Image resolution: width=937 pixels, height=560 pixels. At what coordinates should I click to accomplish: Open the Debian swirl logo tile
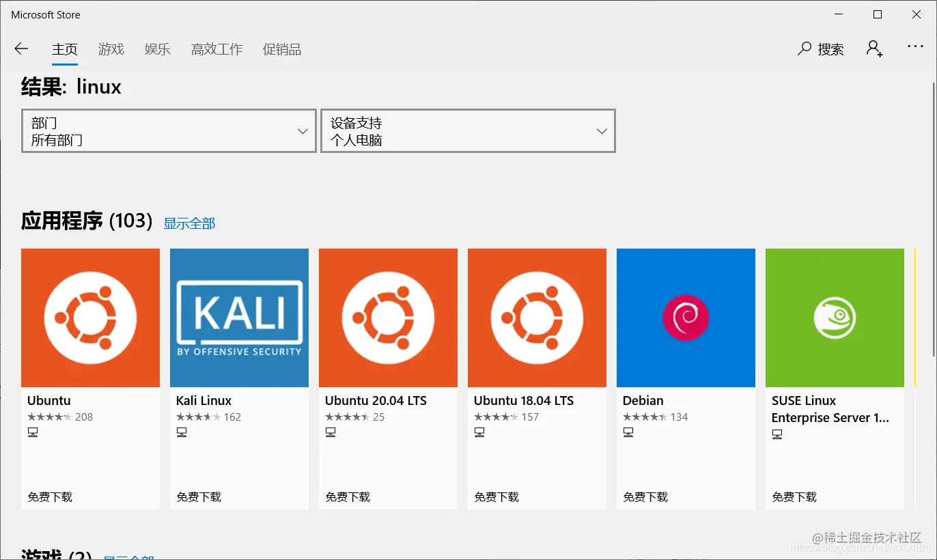click(x=686, y=318)
